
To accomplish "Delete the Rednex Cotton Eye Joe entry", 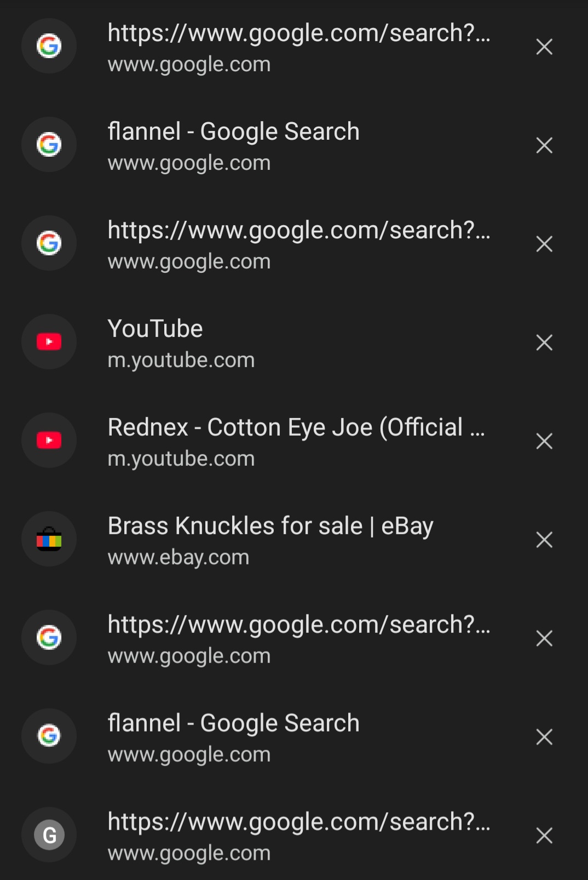I will 544,441.
